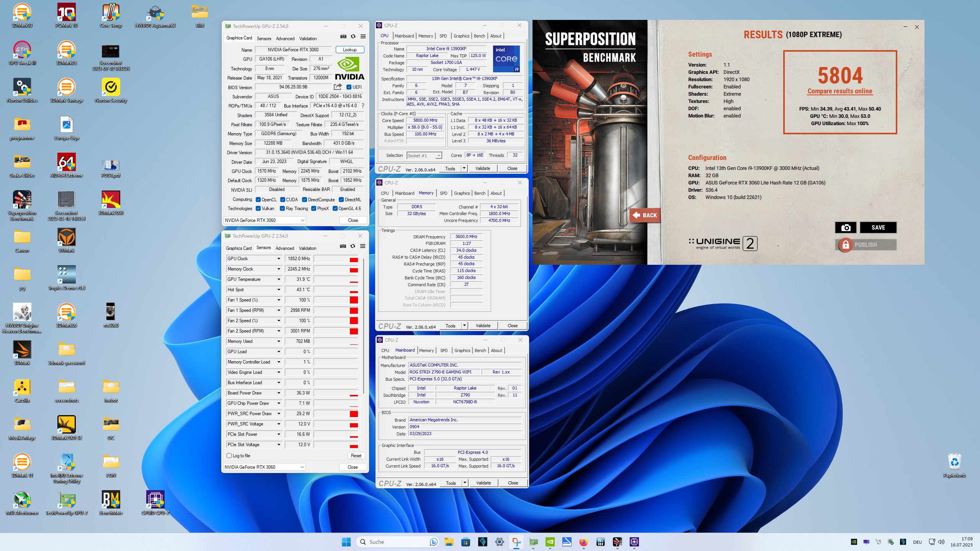Viewport: 980px width, 551px height.
Task: Open the SPD tab in top CPU-Z window
Action: pyautogui.click(x=443, y=36)
